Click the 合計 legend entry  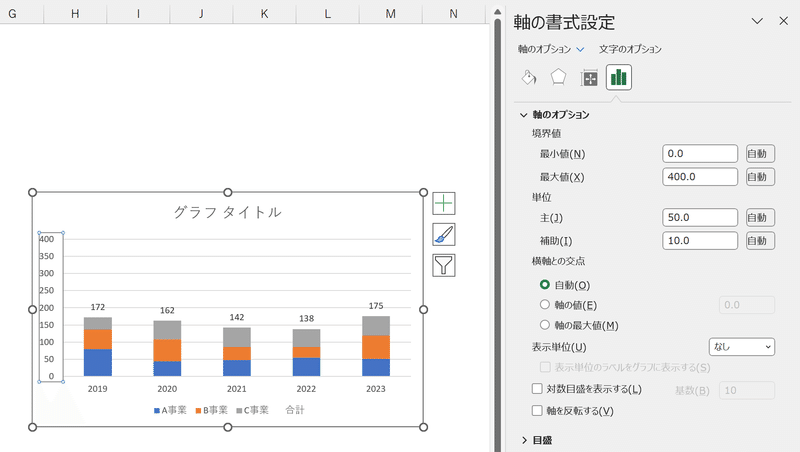pyautogui.click(x=295, y=410)
